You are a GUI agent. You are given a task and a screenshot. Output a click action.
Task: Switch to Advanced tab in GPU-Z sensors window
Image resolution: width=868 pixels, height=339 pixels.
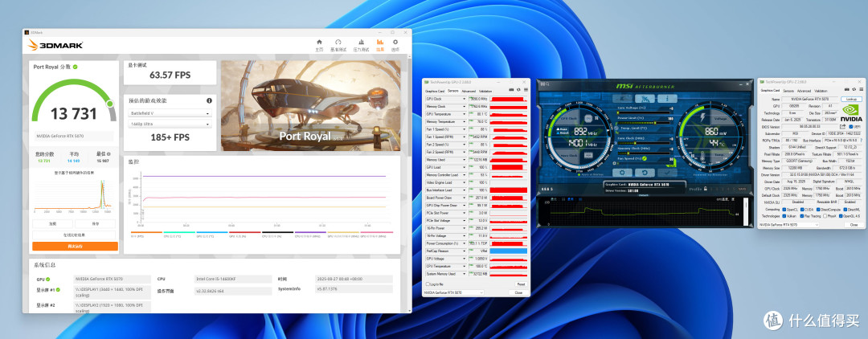pyautogui.click(x=469, y=92)
